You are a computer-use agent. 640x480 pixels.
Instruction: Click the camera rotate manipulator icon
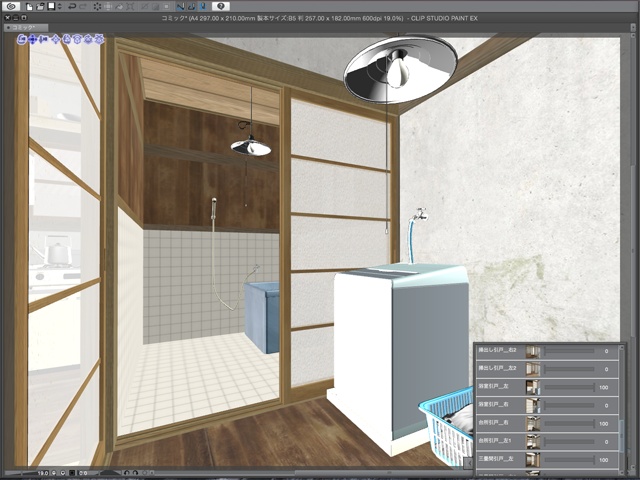(22, 39)
